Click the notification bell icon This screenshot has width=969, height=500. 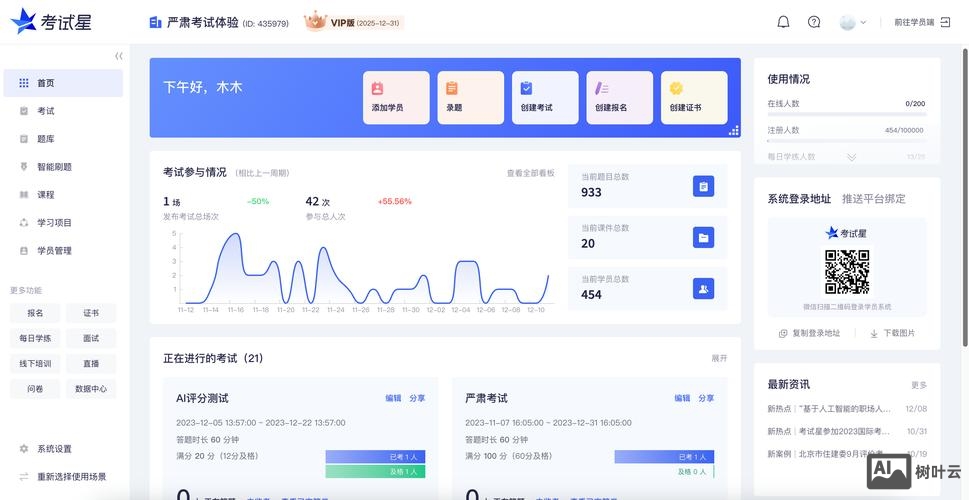(783, 22)
